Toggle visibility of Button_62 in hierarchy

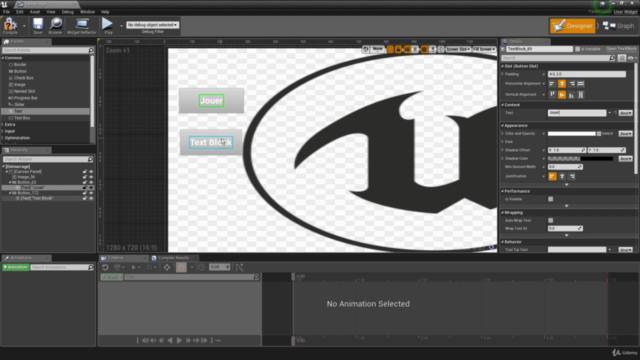point(91,182)
